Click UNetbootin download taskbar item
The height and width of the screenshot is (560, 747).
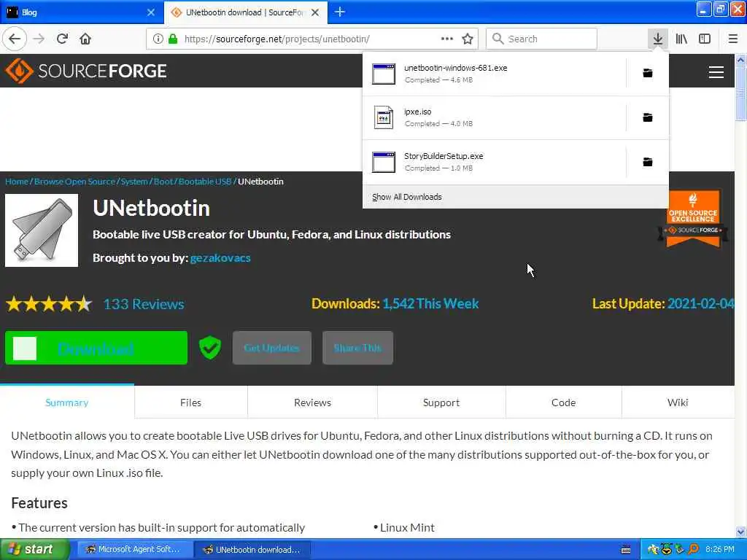[252, 549]
